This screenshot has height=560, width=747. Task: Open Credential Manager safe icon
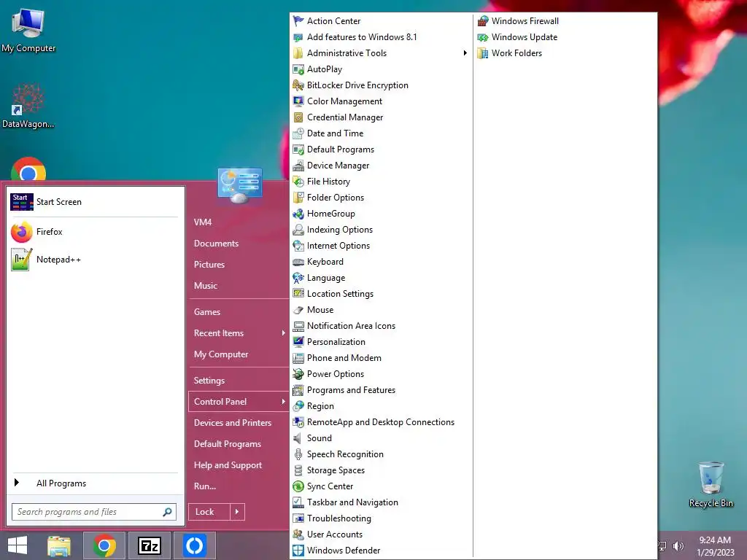coord(298,117)
